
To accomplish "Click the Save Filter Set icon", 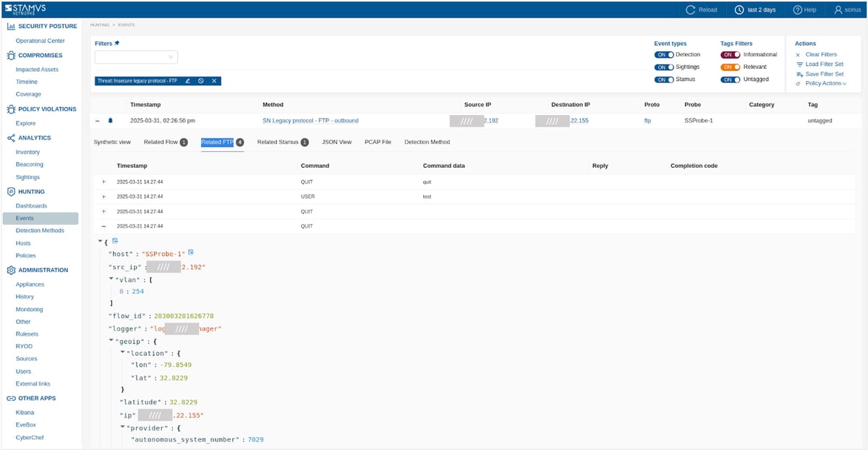I will coord(798,74).
